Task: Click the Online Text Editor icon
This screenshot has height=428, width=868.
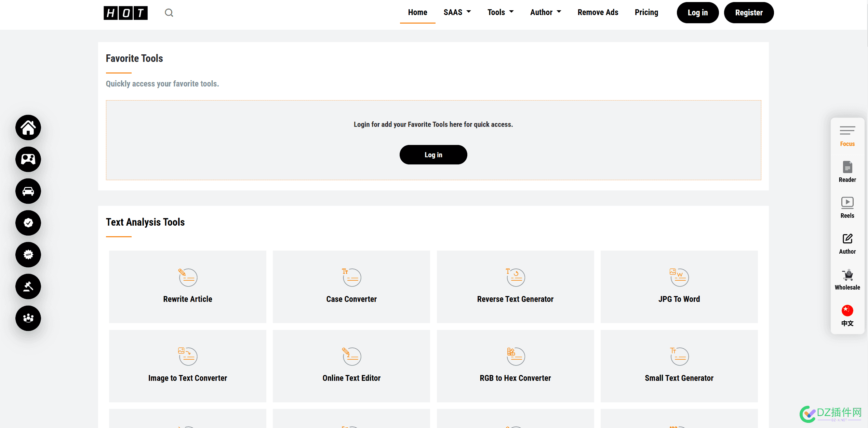Action: point(351,356)
